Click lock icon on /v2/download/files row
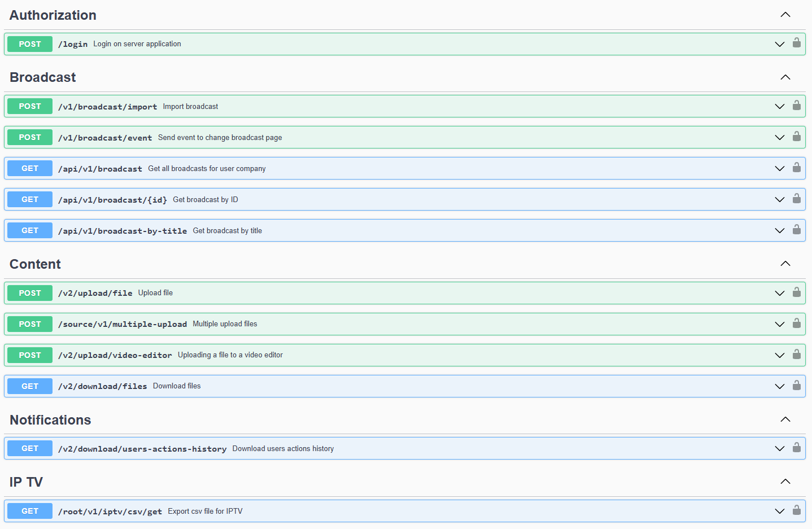 tap(796, 386)
